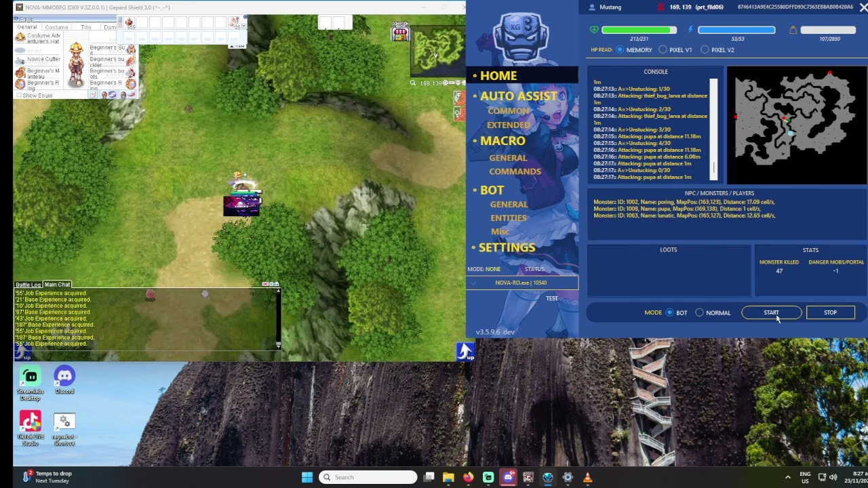Click the HP heart shield icon

point(594,30)
